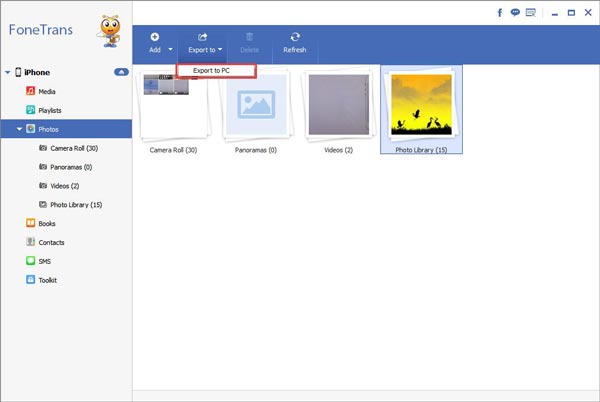This screenshot has height=402, width=600.
Task: Click the Photo Library (15) sidebar icon
Action: click(43, 204)
